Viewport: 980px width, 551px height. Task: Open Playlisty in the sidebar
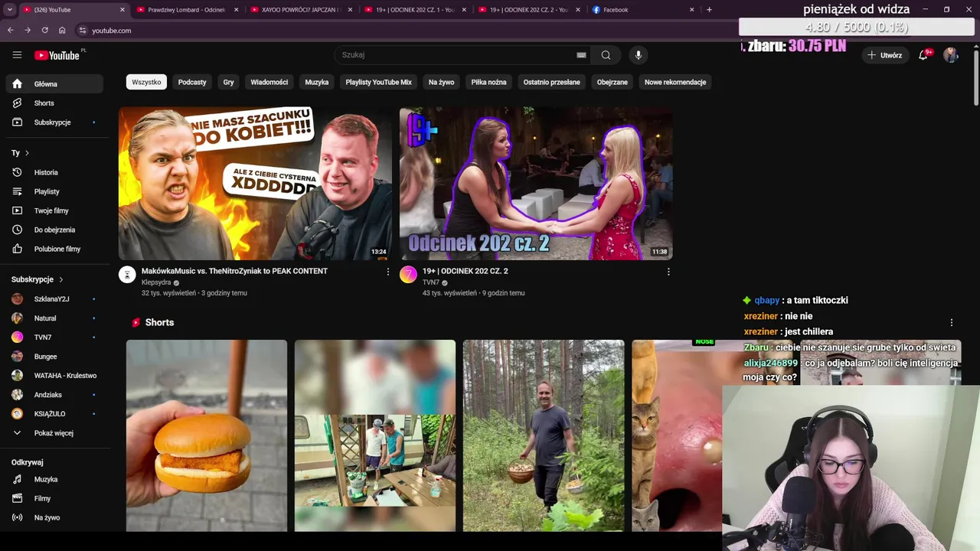(x=54, y=191)
